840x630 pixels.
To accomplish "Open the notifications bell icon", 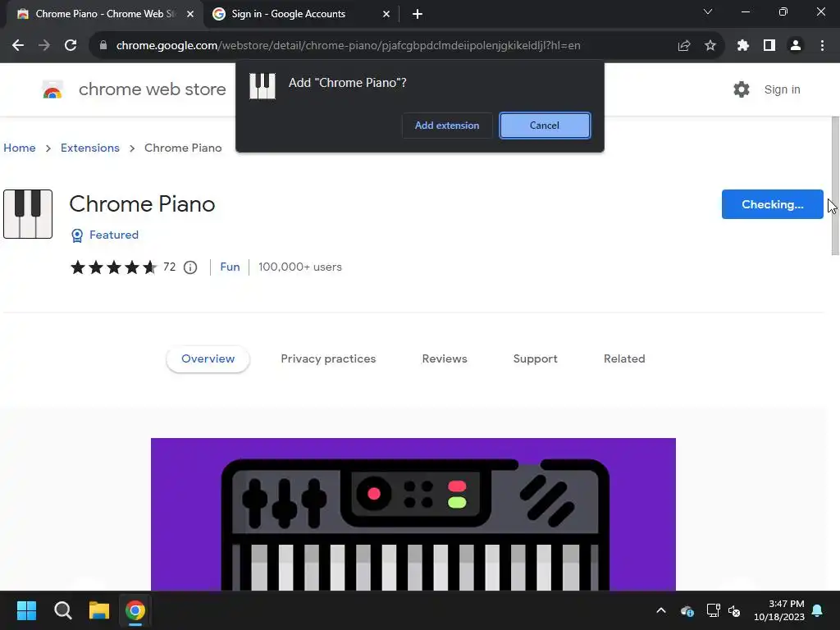I will point(818,610).
